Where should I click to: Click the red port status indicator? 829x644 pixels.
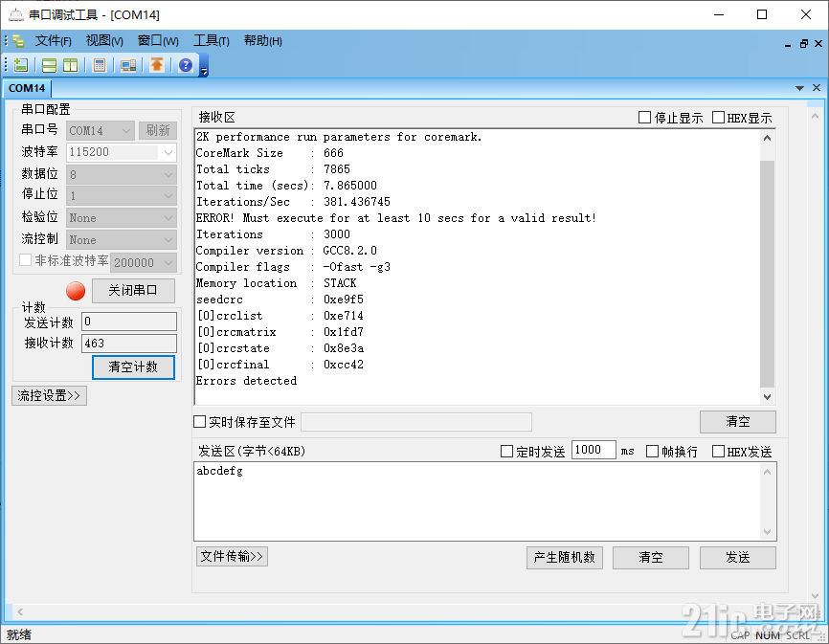point(76,291)
